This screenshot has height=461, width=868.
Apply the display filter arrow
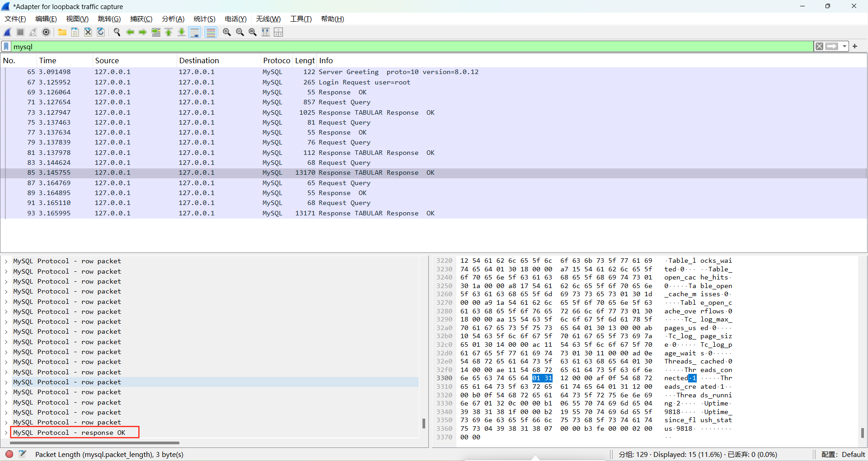point(832,47)
